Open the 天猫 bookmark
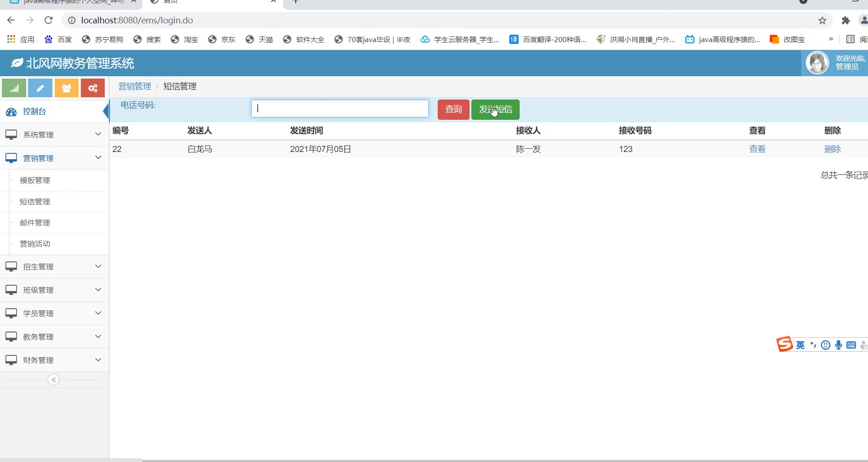 coord(259,39)
